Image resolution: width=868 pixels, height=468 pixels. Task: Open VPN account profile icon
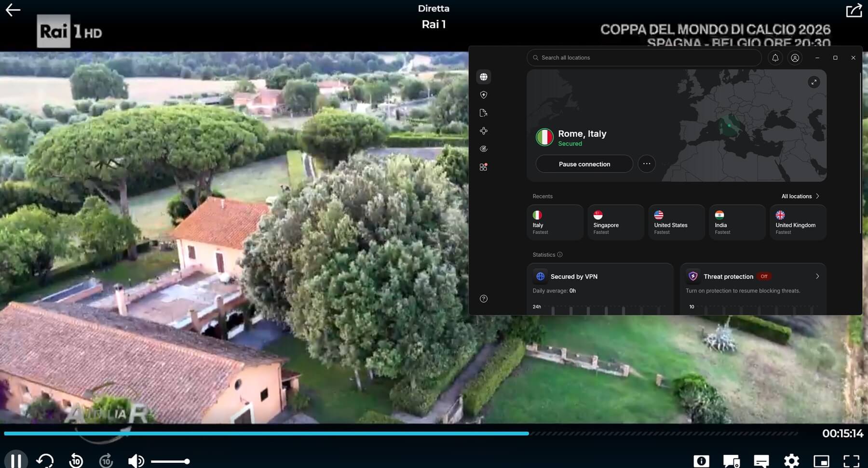(x=795, y=58)
